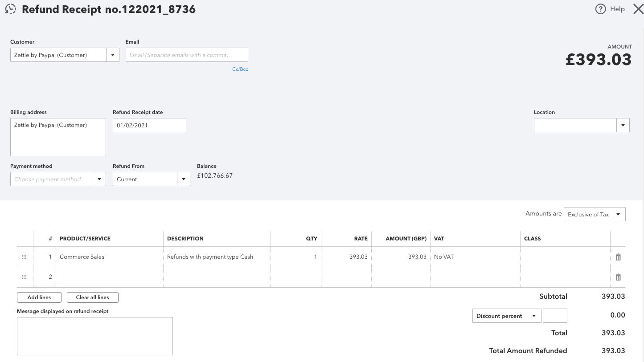Click the drag handle icon beside line 2
The width and height of the screenshot is (644, 362).
click(x=24, y=277)
